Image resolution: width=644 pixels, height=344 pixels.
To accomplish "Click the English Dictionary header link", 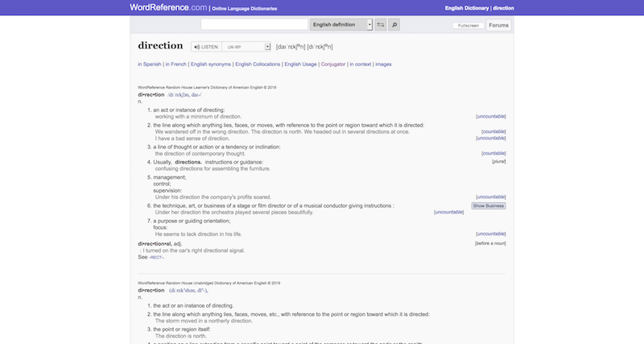I will click(x=467, y=8).
